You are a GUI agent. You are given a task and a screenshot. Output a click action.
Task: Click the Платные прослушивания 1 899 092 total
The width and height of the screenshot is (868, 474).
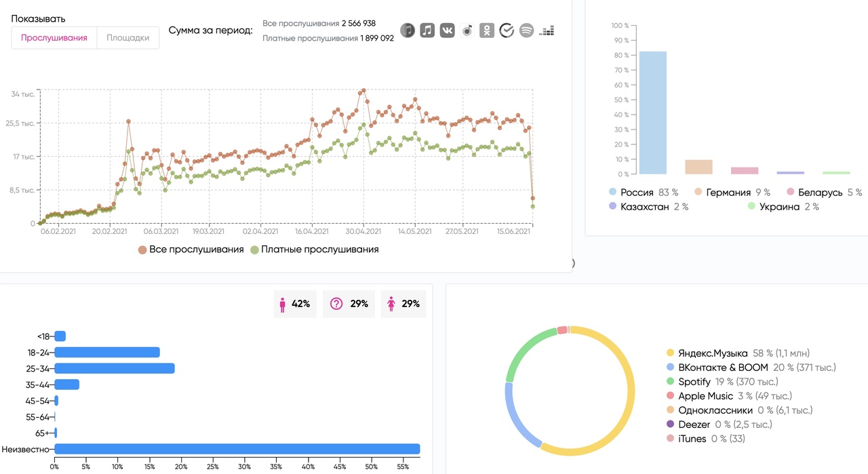click(x=328, y=39)
